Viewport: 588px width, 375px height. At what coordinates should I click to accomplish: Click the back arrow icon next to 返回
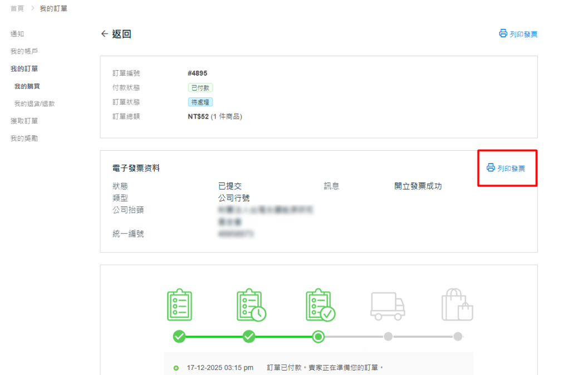pyautogui.click(x=104, y=34)
